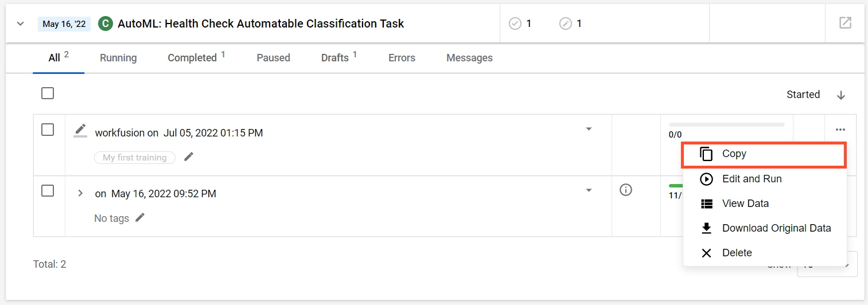The height and width of the screenshot is (305, 868).
Task: Open dropdown arrow on workfusion run row
Action: (589, 129)
